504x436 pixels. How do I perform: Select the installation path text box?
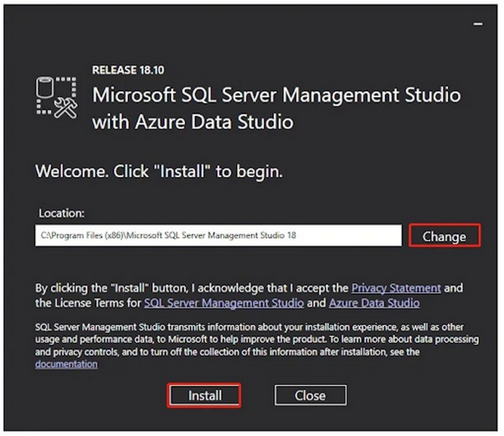point(218,236)
